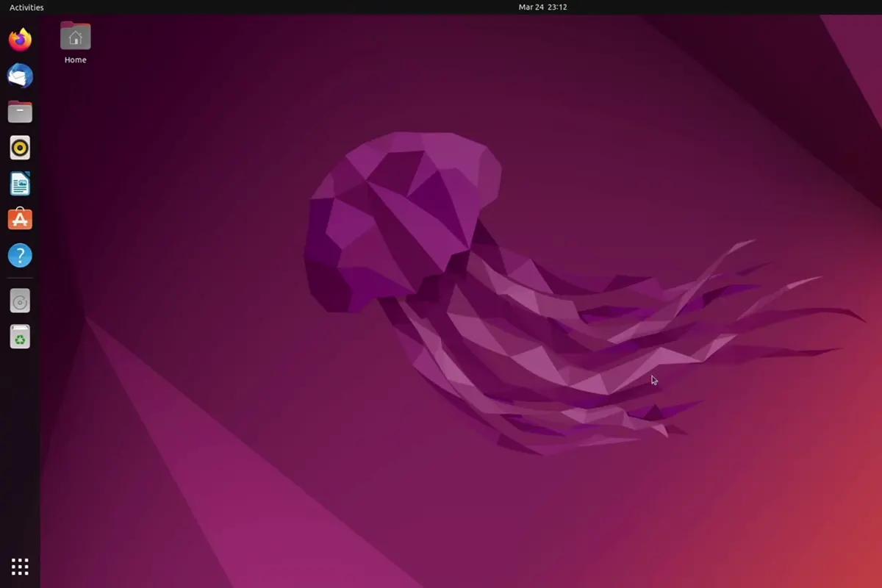This screenshot has width=882, height=588.
Task: Launch the Ubuntu Software store
Action: (x=20, y=220)
